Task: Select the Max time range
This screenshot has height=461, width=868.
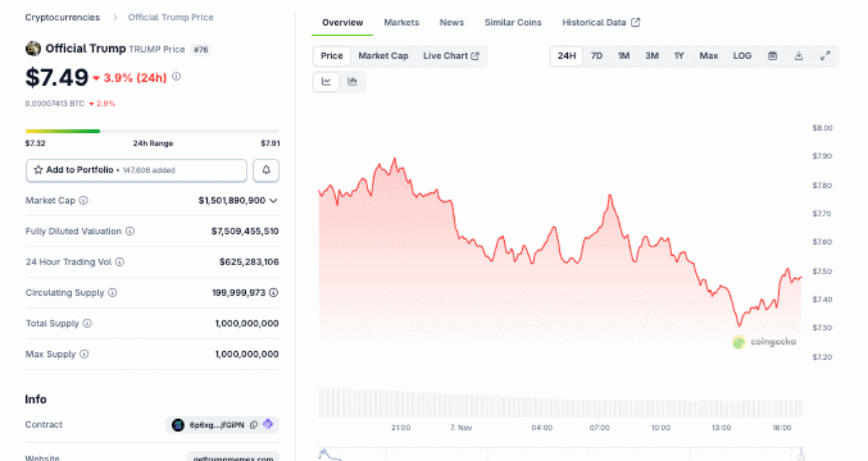Action: (x=709, y=56)
